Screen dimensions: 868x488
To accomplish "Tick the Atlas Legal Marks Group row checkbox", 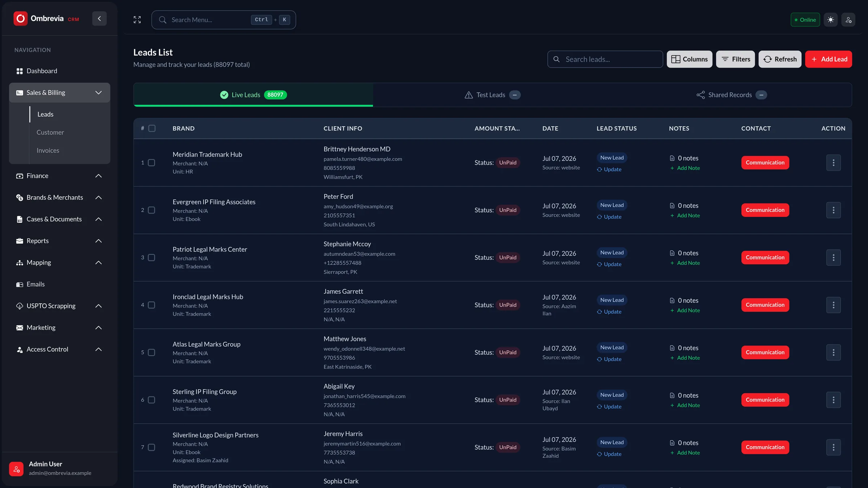I will [152, 352].
